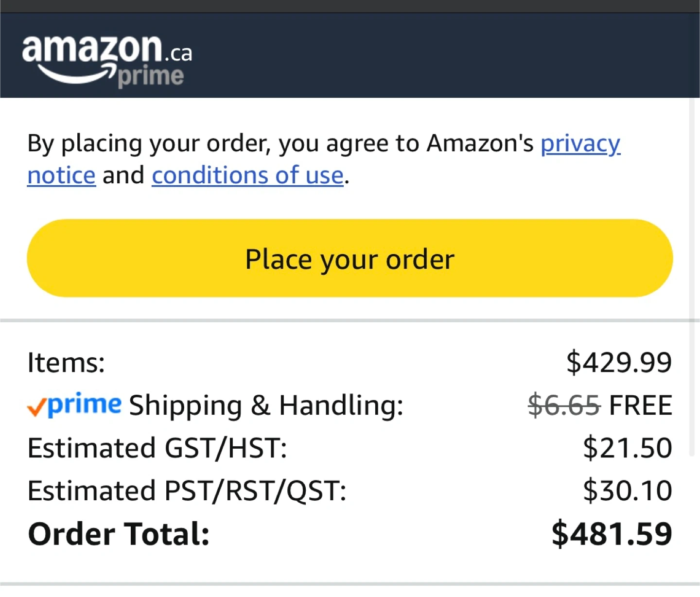Click the amazon.ca logo in the header

(x=107, y=60)
